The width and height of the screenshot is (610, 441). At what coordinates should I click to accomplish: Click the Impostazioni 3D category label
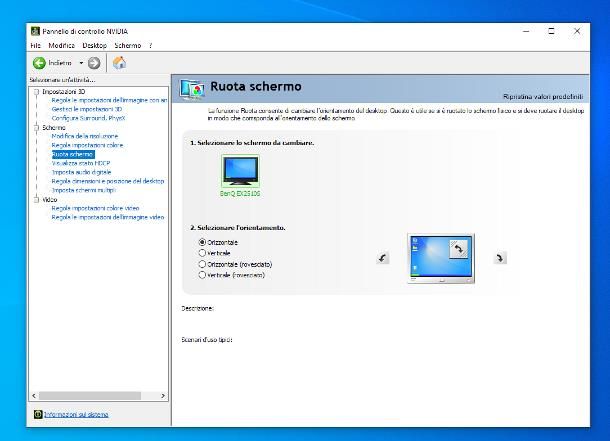63,92
